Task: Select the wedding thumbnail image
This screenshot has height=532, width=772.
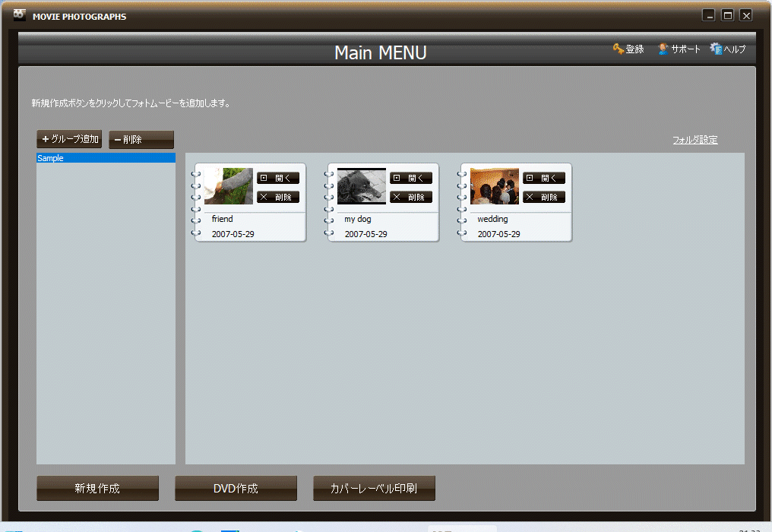Action: [x=495, y=186]
